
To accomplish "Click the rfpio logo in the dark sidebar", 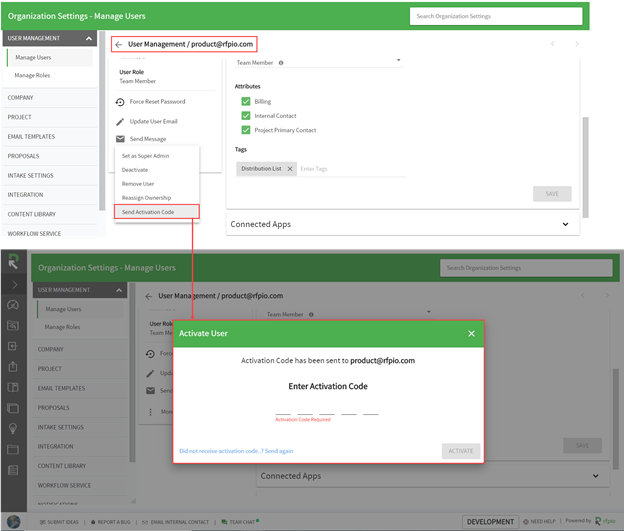I will pos(13,262).
